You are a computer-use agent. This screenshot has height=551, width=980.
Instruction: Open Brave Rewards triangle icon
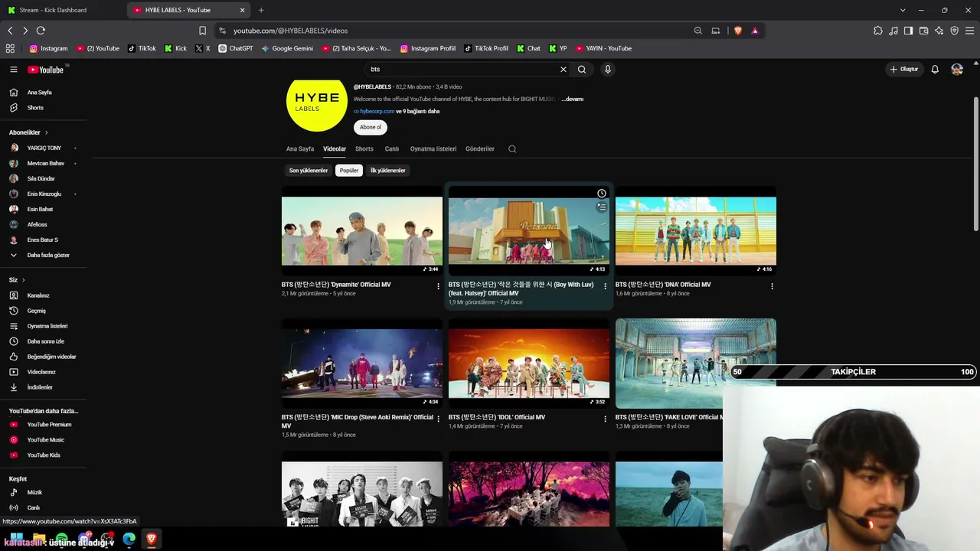(x=755, y=31)
